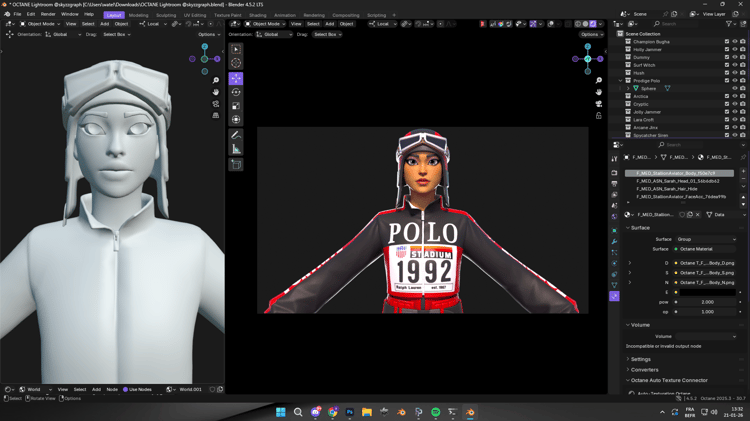Image resolution: width=750 pixels, height=421 pixels.
Task: Open File Explorer from the taskbar
Action: point(367,412)
